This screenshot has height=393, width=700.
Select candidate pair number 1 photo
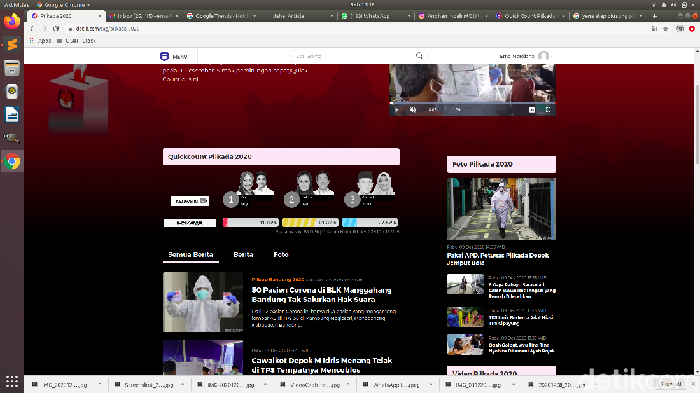tap(254, 183)
